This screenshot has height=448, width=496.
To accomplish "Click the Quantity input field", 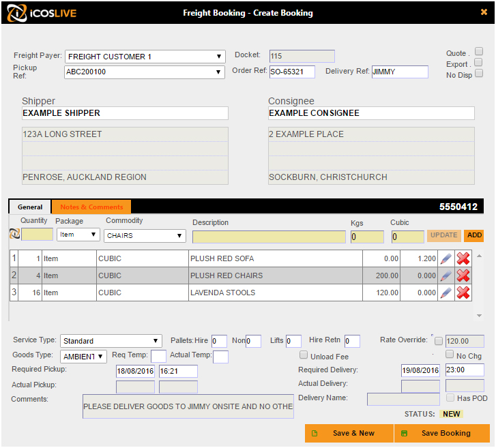I will [37, 235].
